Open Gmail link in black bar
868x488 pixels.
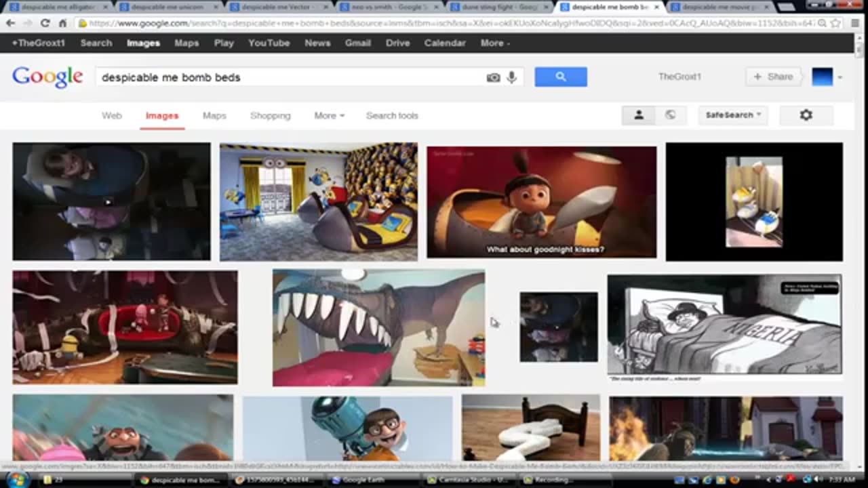pyautogui.click(x=357, y=43)
